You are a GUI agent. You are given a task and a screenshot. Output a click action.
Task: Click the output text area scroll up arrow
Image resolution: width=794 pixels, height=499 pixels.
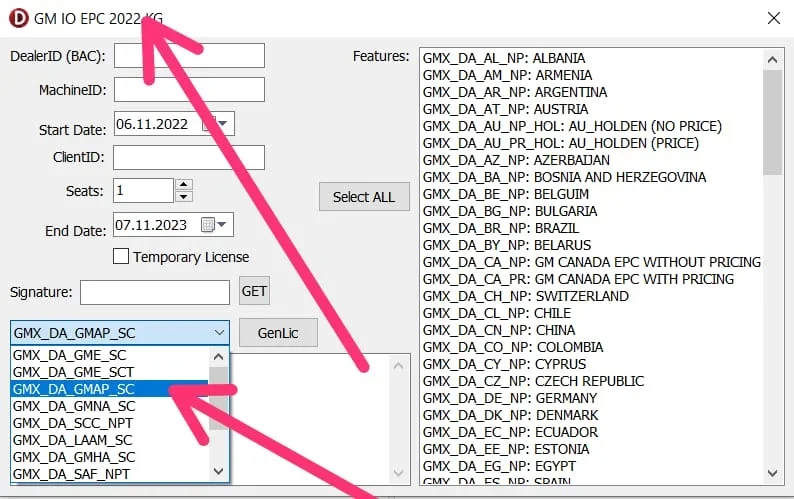click(x=399, y=365)
